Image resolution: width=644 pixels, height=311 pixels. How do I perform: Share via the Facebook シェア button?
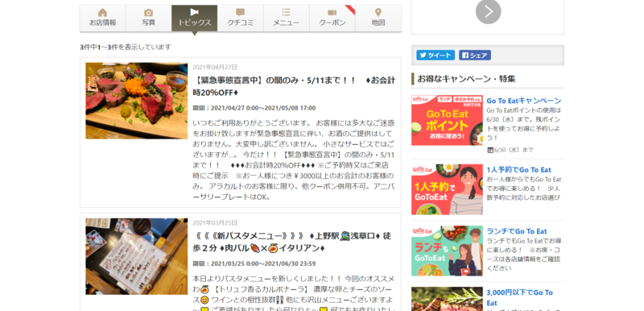pyautogui.click(x=475, y=56)
